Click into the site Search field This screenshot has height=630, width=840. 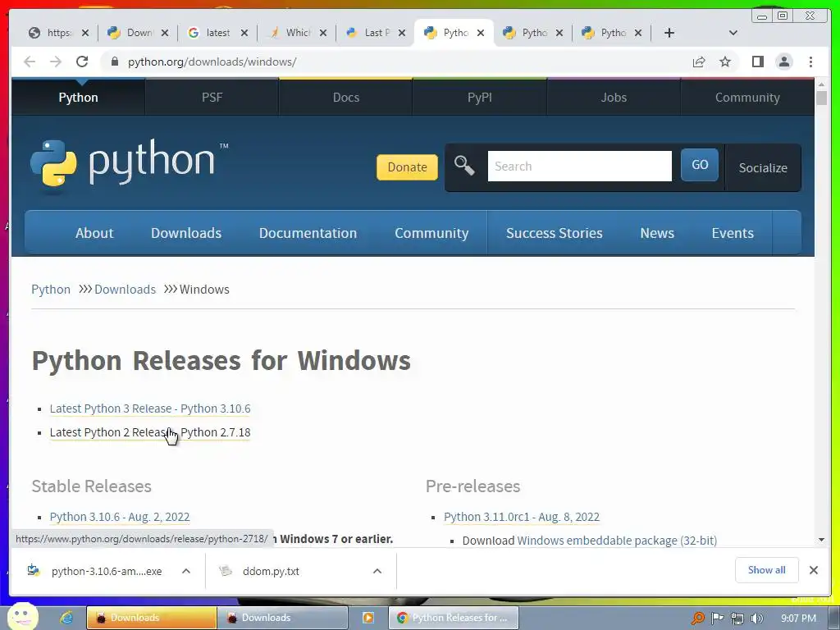(580, 166)
